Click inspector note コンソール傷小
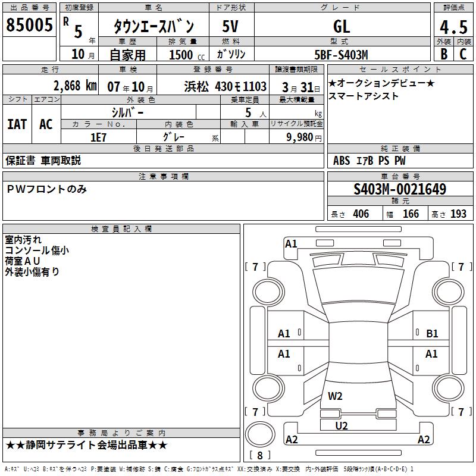The height and width of the screenshot is (476, 476). tap(37, 250)
